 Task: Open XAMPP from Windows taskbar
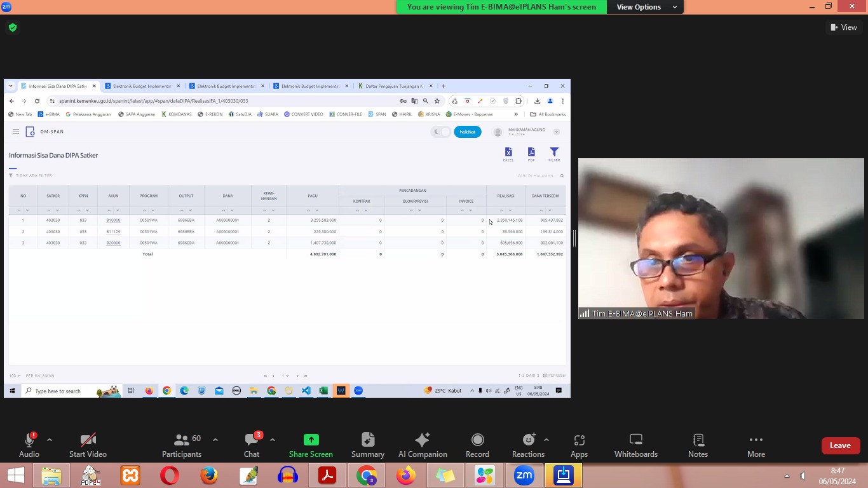pos(130,475)
